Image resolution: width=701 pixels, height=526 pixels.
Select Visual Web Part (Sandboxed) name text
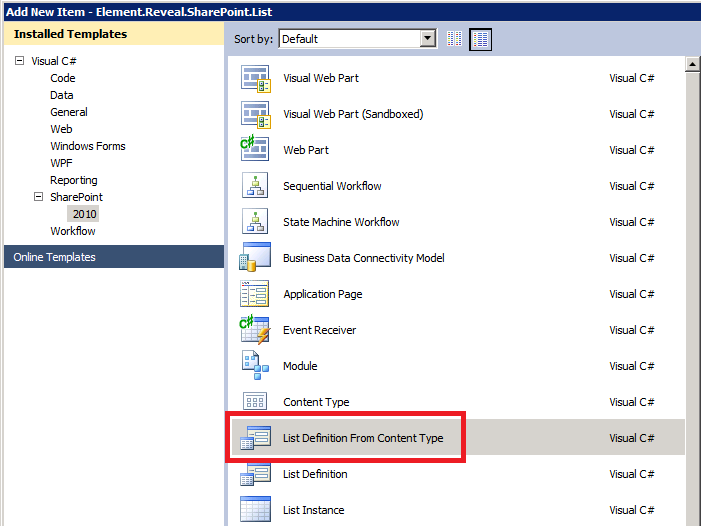(353, 114)
